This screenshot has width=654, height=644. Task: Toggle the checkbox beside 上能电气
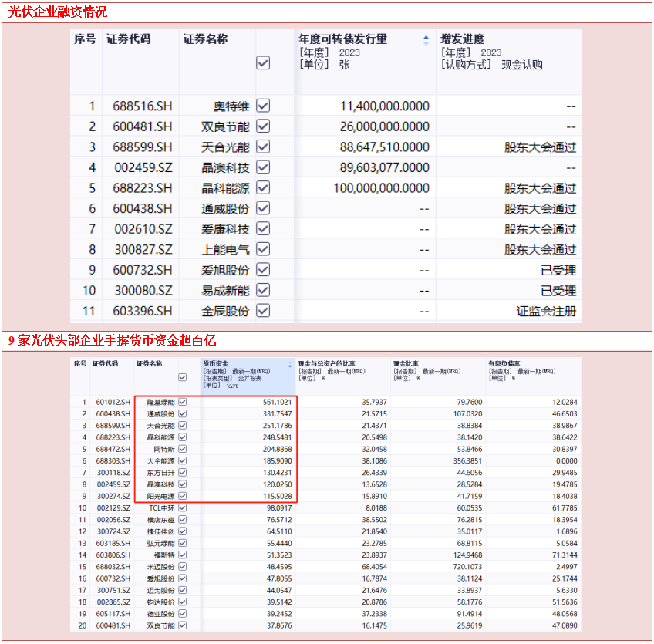pyautogui.click(x=263, y=249)
